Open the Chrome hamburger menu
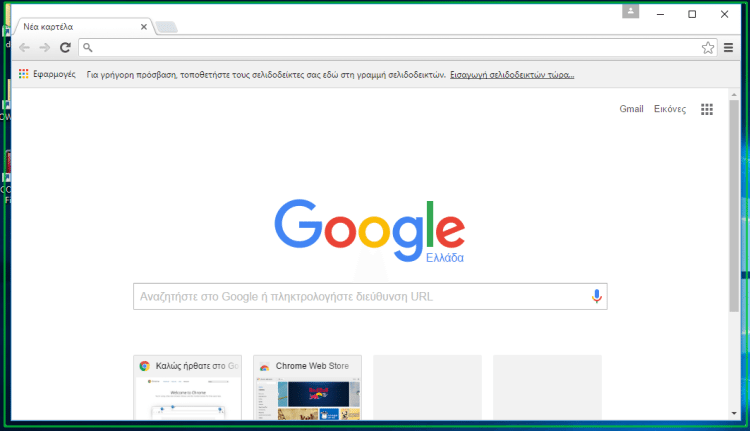 click(x=728, y=47)
